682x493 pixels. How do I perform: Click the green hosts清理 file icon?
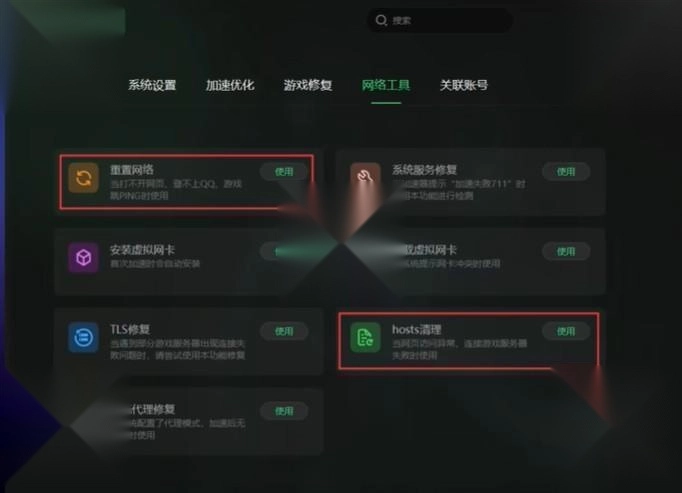[x=365, y=337]
